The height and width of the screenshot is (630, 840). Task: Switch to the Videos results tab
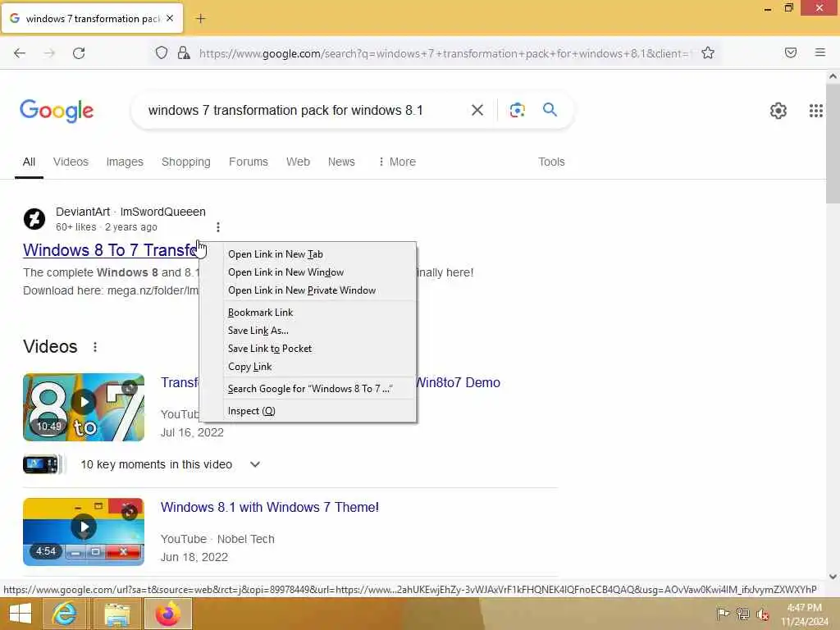pos(71,162)
